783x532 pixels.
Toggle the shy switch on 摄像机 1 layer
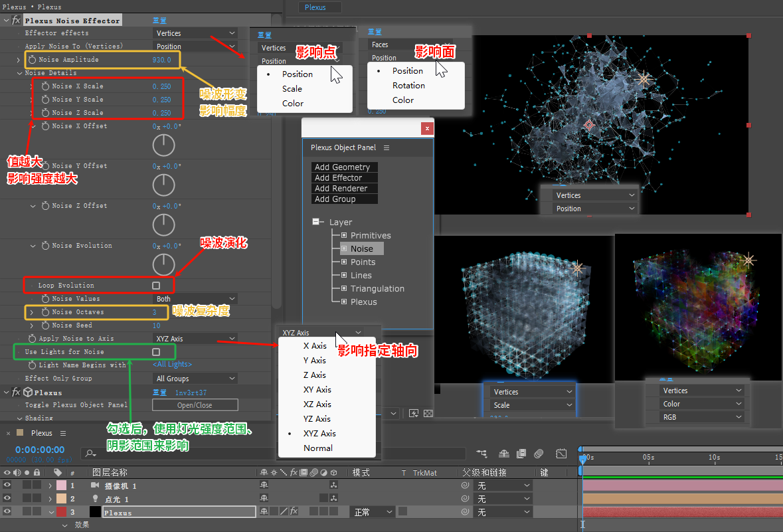pos(264,485)
